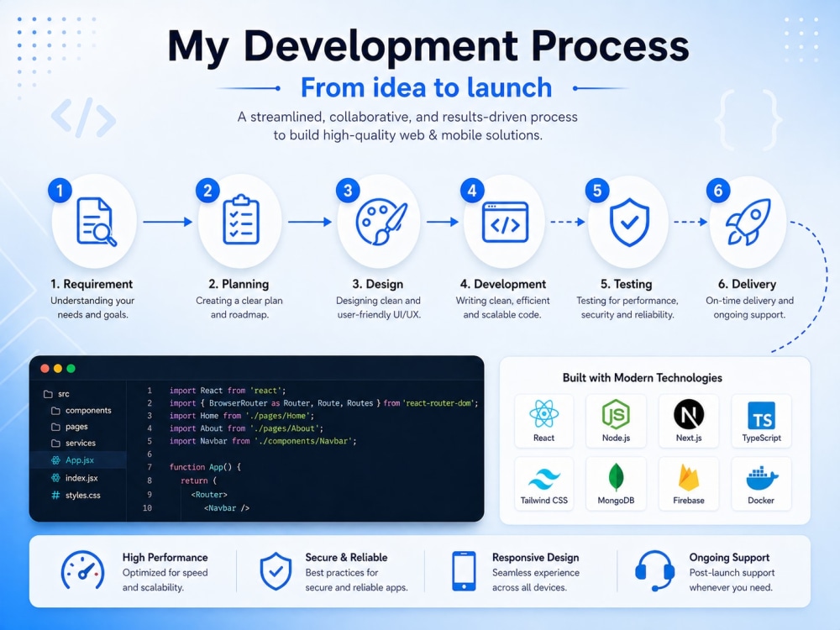The image size is (840, 630).
Task: Click 'Built with Modern Technologies' heading
Action: click(643, 378)
